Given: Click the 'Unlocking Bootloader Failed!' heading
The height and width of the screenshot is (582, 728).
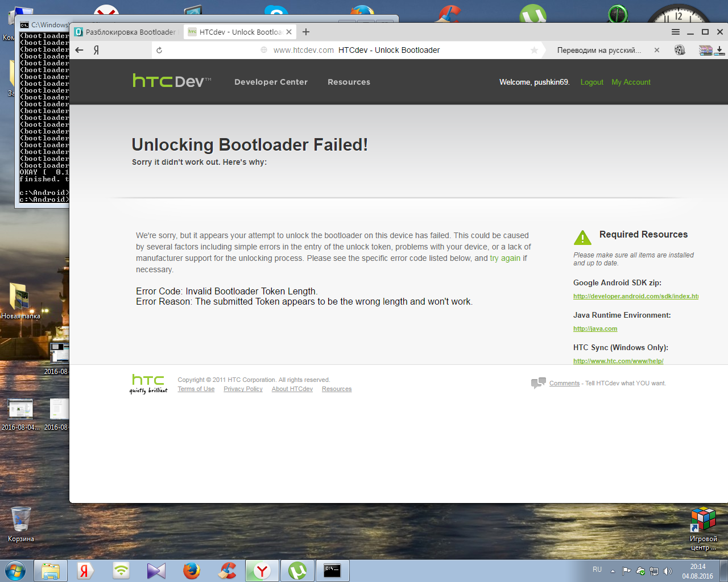Looking at the screenshot, I should pos(250,145).
